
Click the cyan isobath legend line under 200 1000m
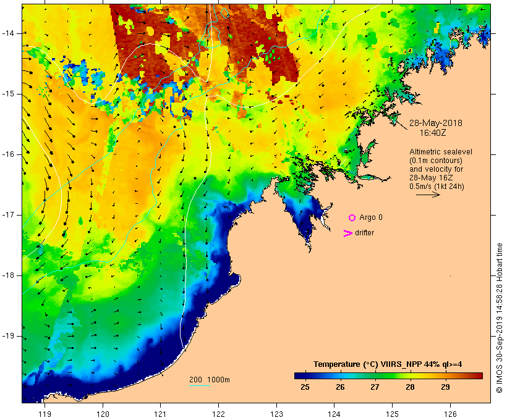click(x=200, y=385)
